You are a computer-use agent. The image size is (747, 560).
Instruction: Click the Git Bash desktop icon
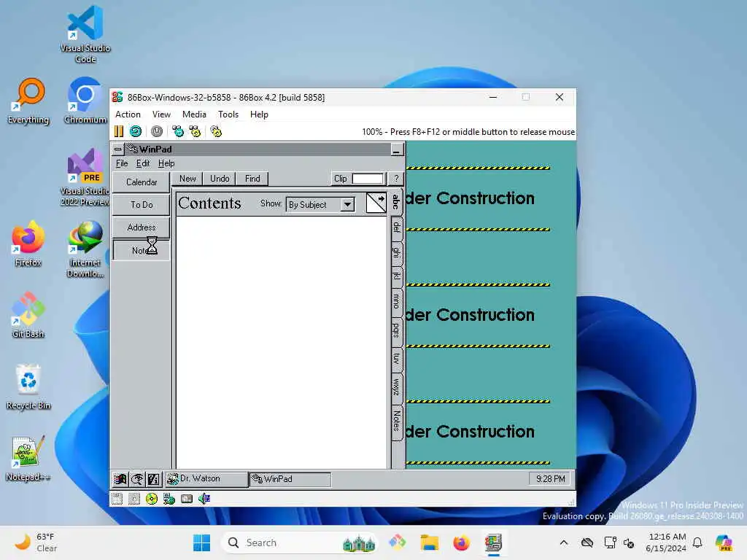pyautogui.click(x=28, y=315)
